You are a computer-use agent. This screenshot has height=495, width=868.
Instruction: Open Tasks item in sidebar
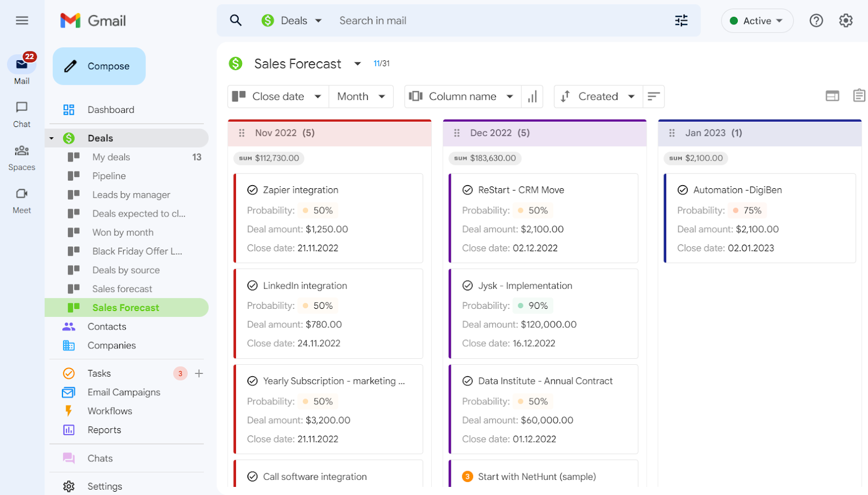click(99, 373)
